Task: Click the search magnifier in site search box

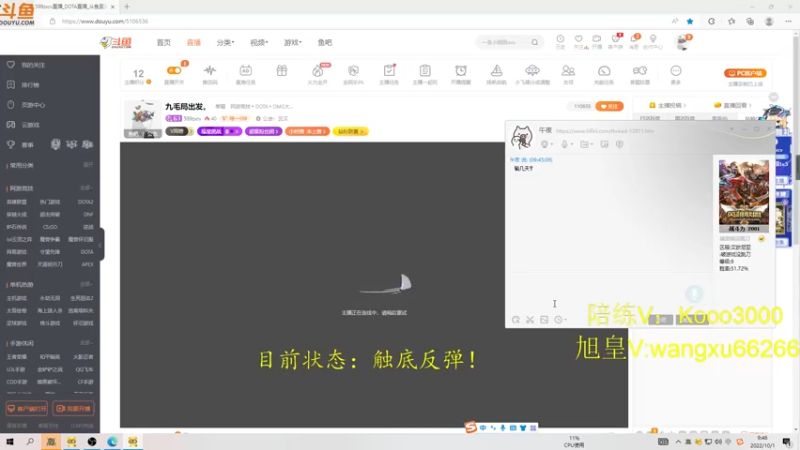Action: tap(534, 42)
